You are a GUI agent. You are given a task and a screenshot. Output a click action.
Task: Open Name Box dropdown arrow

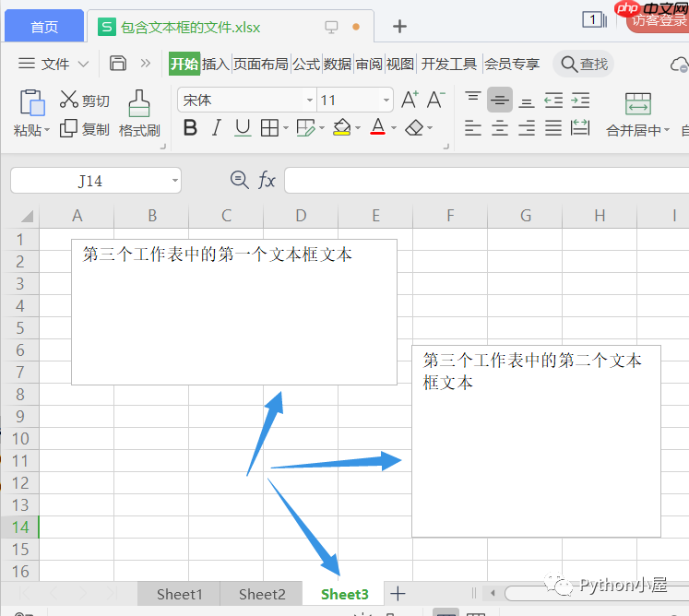(175, 180)
